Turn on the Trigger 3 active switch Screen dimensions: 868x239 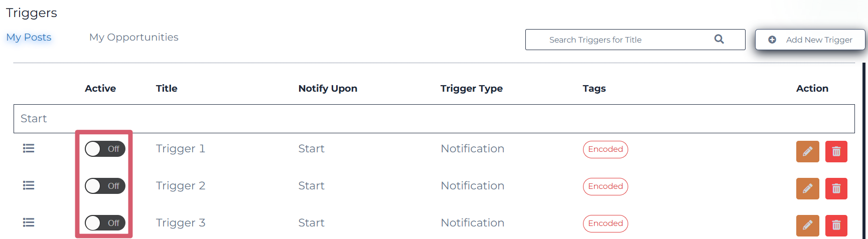coord(105,223)
